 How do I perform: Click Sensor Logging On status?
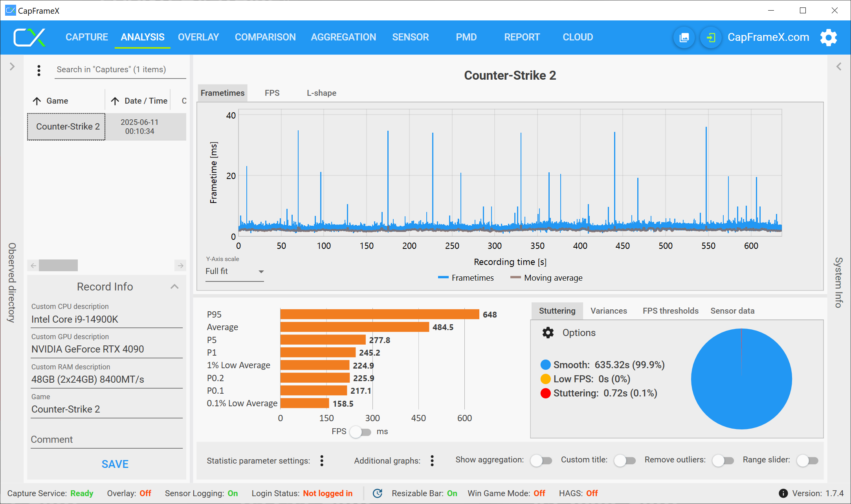click(201, 493)
